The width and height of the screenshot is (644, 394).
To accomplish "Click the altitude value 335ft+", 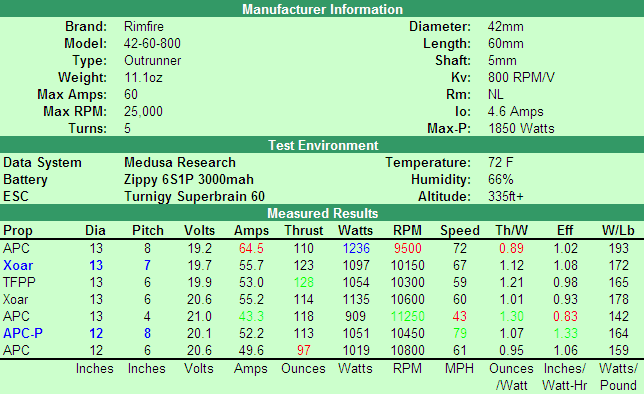I will pos(506,196).
